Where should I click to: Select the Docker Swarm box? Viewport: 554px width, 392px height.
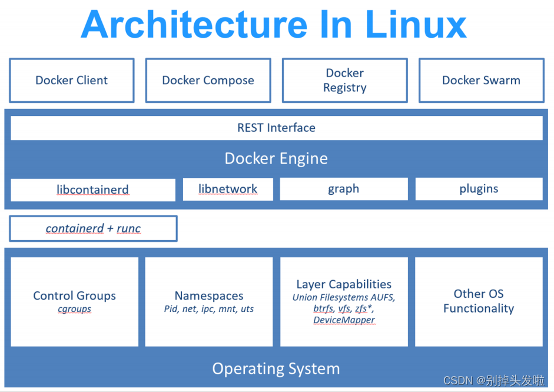pos(481,81)
